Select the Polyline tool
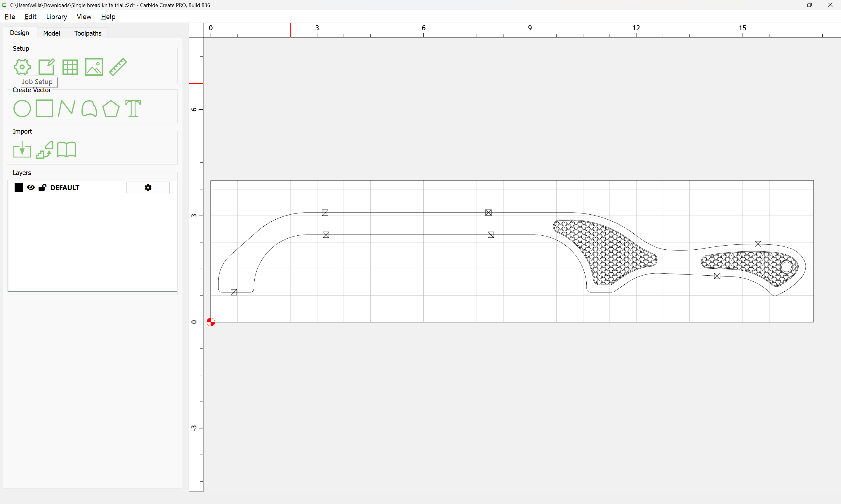 click(x=67, y=109)
